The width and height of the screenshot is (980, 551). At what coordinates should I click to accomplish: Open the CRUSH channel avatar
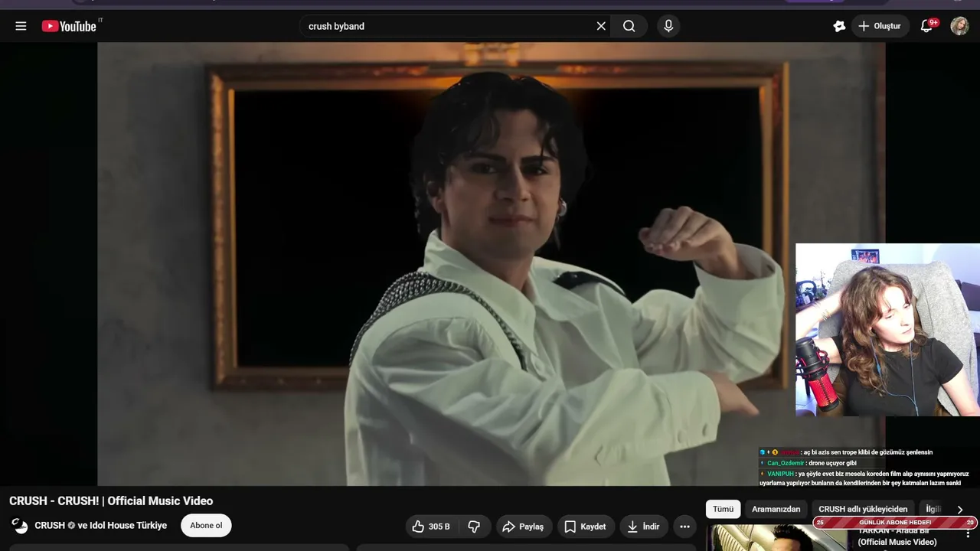click(x=20, y=526)
